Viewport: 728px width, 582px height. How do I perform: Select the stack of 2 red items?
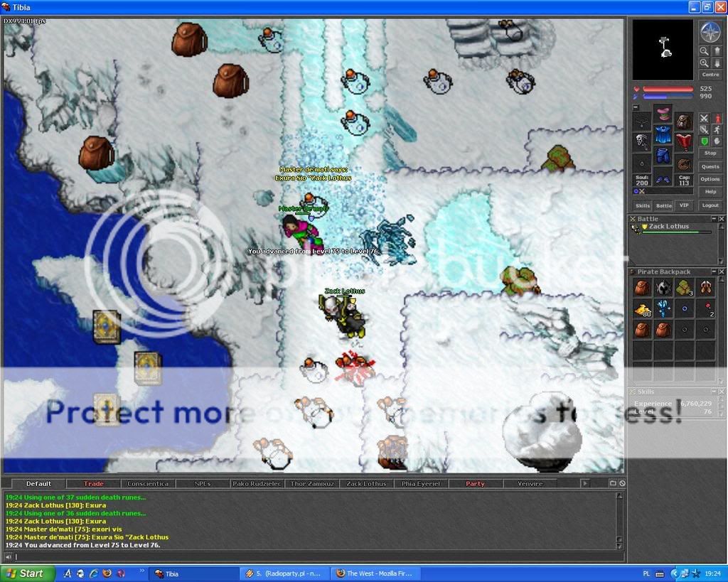click(x=706, y=309)
